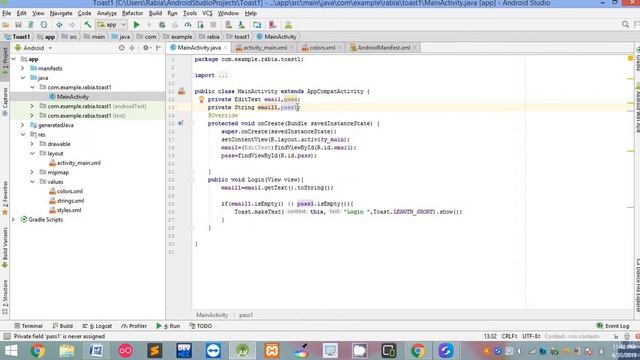The width and height of the screenshot is (640, 360).
Task: Click the Toast1 navigation bar breadcrumb
Action: [18, 37]
